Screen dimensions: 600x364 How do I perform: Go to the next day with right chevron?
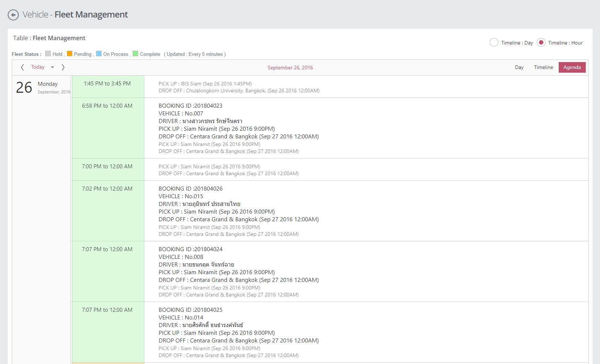click(63, 67)
